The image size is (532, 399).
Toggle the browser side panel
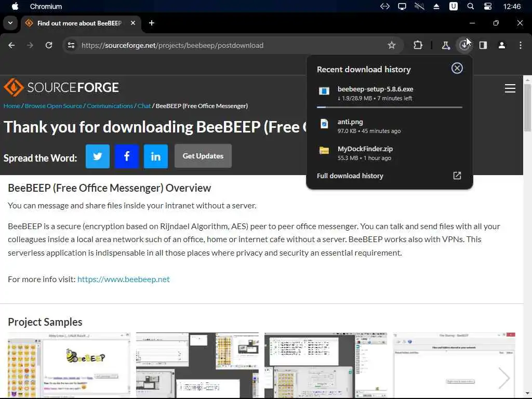pos(483,45)
